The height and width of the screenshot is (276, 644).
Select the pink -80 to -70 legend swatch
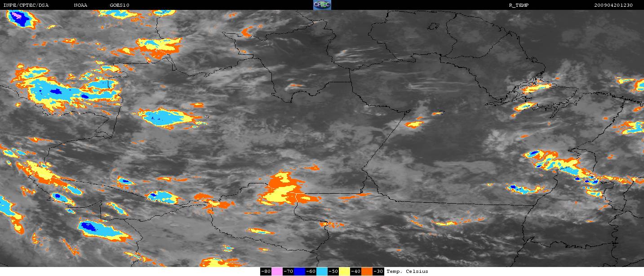(x=277, y=272)
